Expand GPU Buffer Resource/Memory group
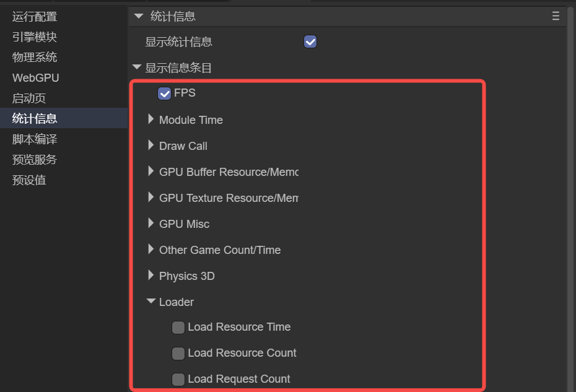 [151, 172]
